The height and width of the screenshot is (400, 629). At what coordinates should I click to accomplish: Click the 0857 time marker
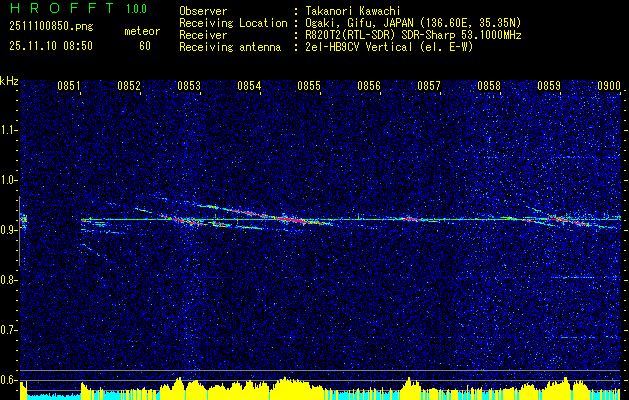pos(429,86)
